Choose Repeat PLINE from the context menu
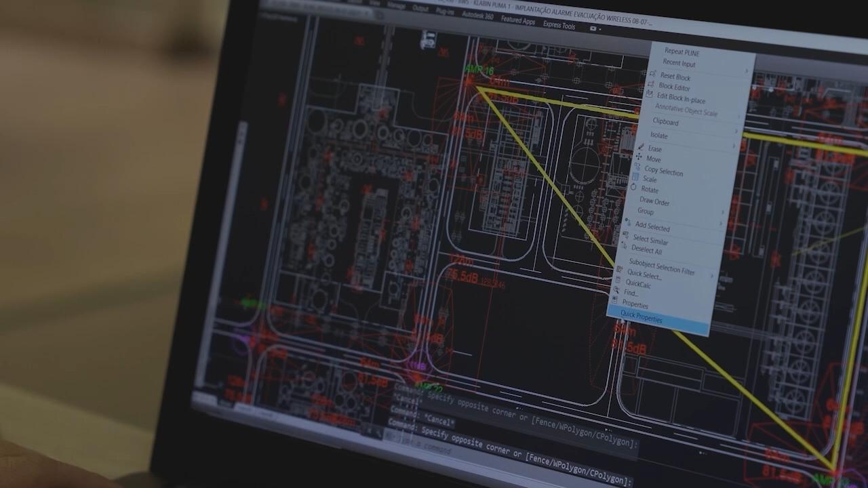The image size is (868, 488). click(x=682, y=52)
